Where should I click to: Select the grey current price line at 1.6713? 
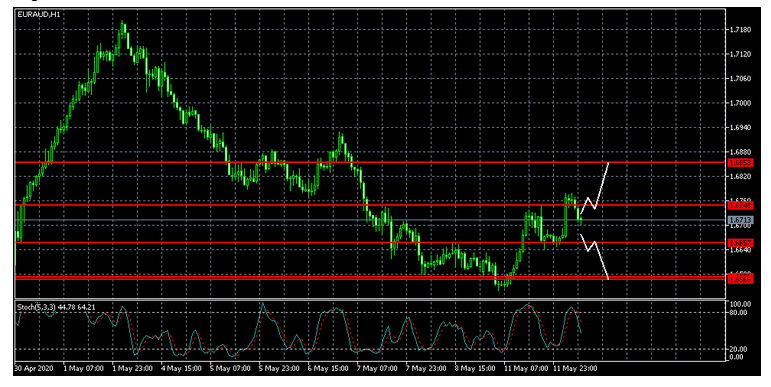tap(371, 220)
